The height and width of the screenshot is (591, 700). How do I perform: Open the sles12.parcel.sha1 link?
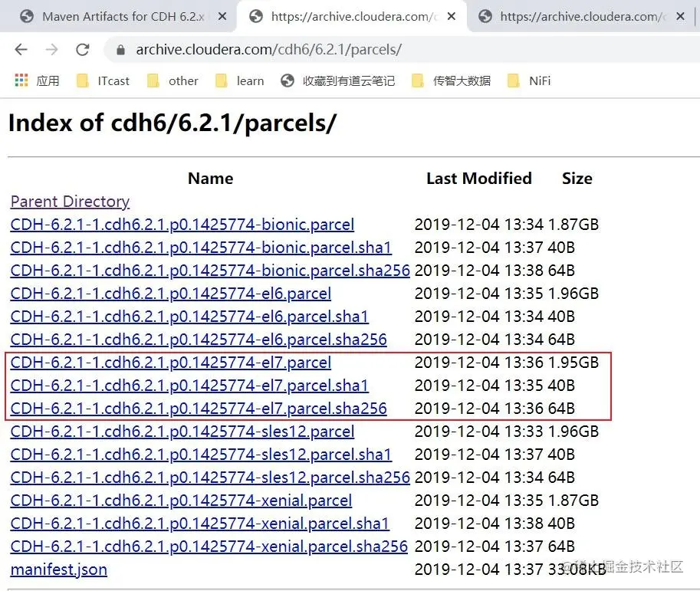point(201,455)
